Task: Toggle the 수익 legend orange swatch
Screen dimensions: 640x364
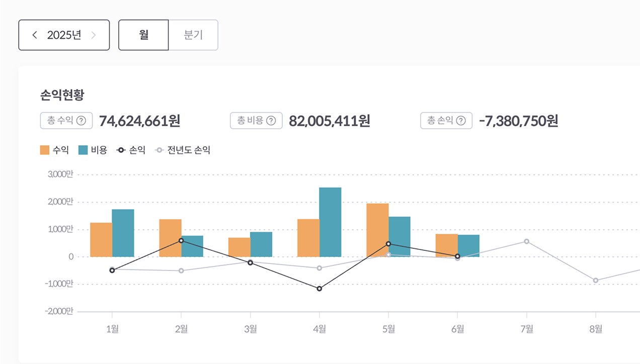Action: point(45,150)
